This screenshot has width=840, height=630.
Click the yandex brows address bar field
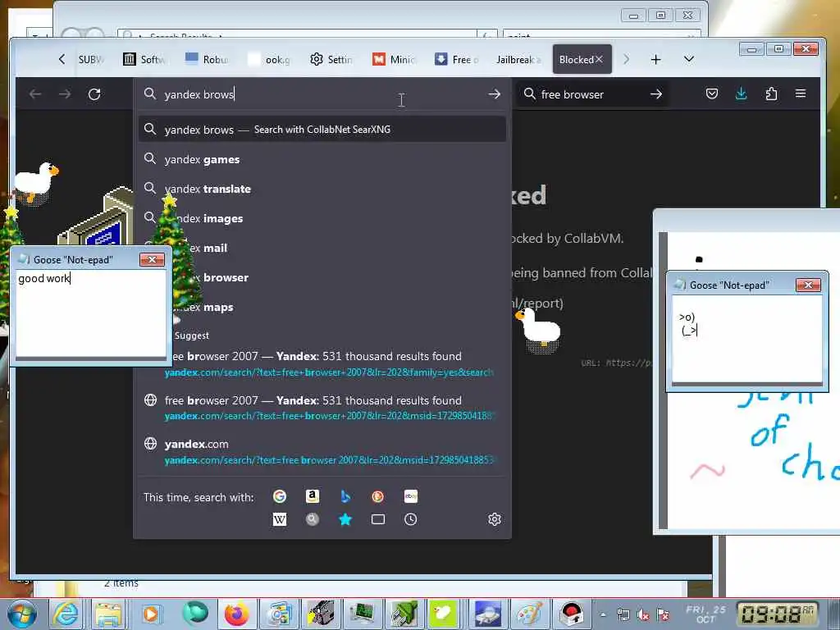tap(322, 94)
